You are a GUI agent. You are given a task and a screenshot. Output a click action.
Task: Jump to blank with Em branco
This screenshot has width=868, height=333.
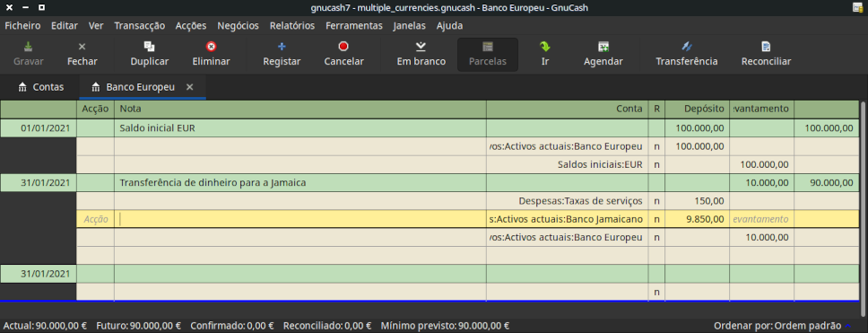pyautogui.click(x=421, y=47)
